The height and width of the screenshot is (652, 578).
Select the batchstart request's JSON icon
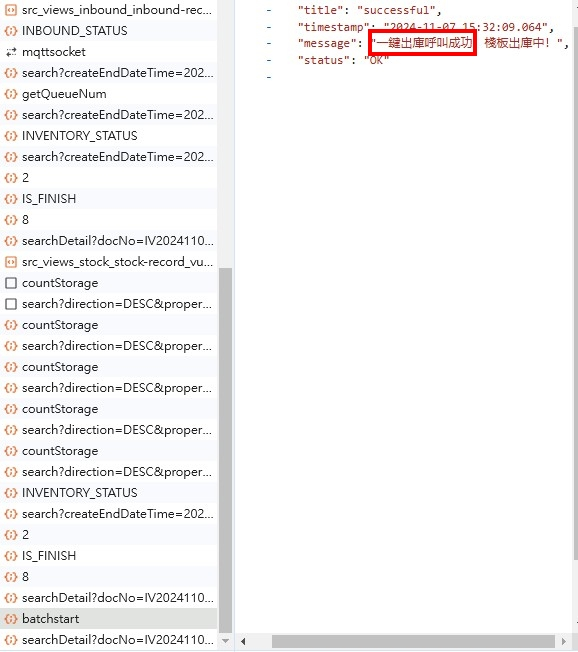11,619
